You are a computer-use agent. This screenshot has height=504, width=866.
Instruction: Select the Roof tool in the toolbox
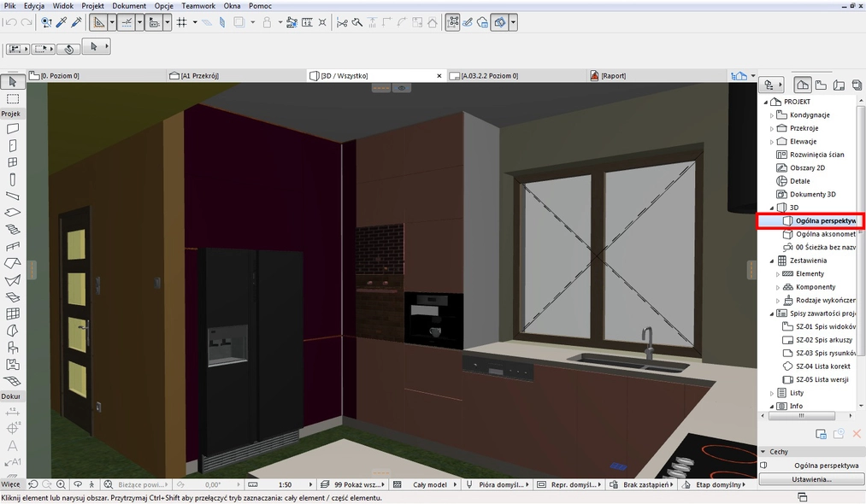12,263
